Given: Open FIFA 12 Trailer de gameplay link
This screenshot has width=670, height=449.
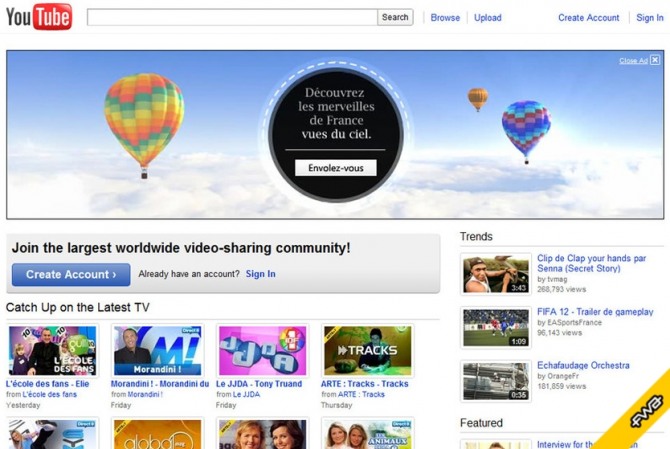Looking at the screenshot, I should 595,312.
